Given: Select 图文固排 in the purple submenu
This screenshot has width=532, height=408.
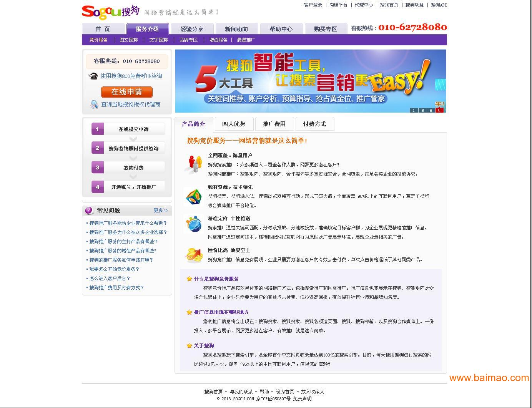Looking at the screenshot, I should point(128,40).
